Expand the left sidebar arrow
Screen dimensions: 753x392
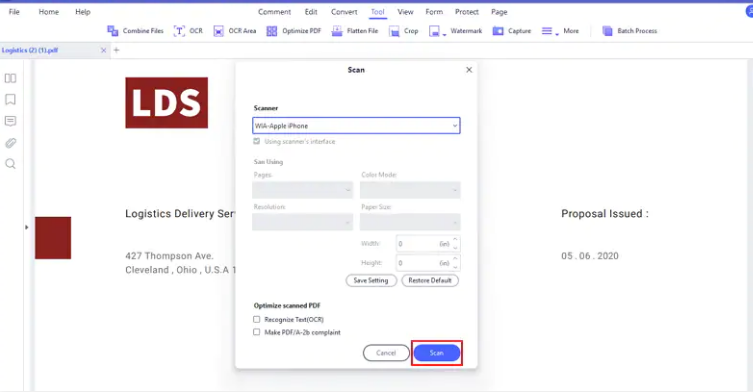[x=26, y=227]
